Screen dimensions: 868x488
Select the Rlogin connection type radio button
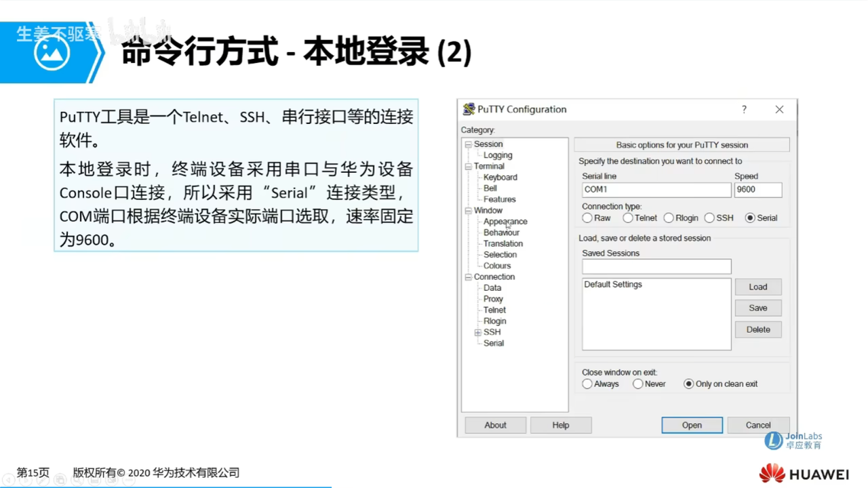(669, 218)
